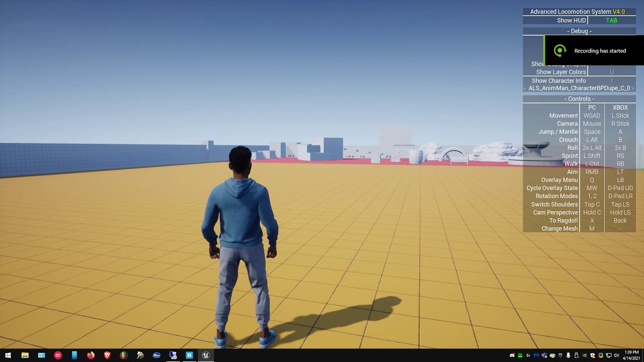Viewport: 644px width, 362px height.
Task: Click the green square tray icon
Action: click(520, 355)
